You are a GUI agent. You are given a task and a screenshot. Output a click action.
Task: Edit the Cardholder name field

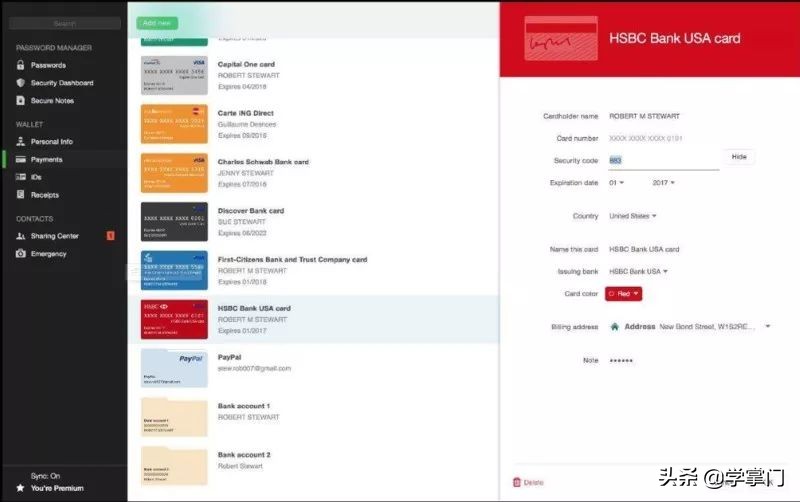[x=644, y=116]
